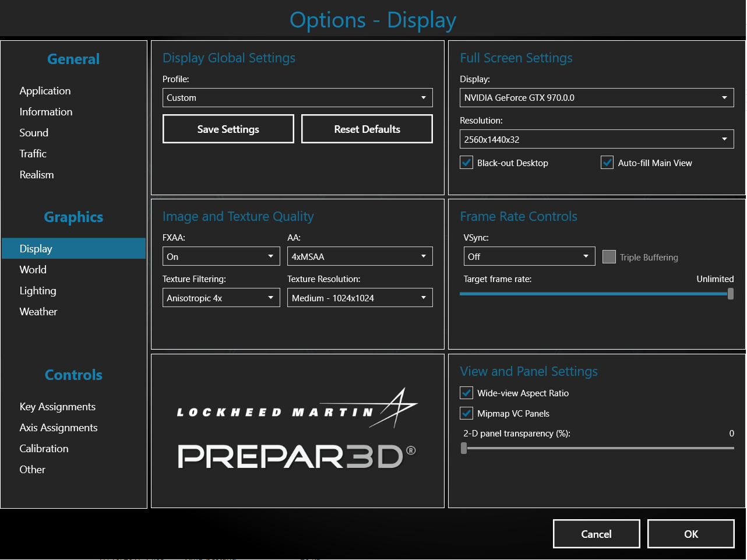Click the Unlimited frame rate value

(x=715, y=279)
